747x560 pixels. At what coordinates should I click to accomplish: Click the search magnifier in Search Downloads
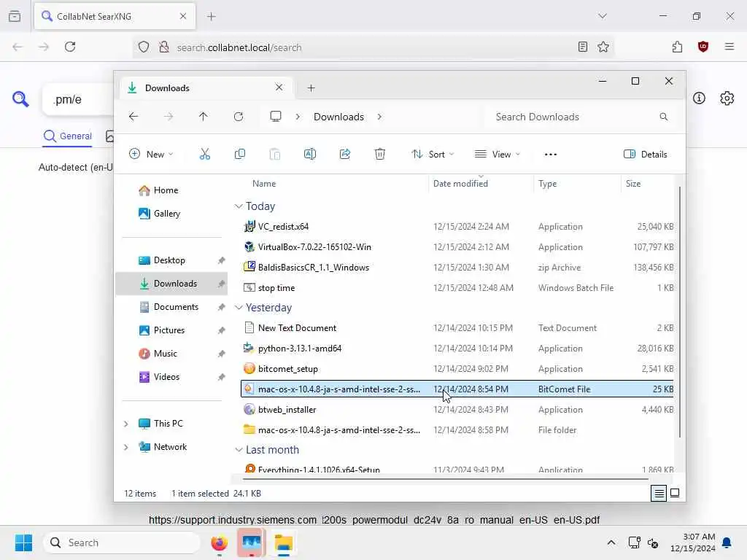tap(663, 117)
